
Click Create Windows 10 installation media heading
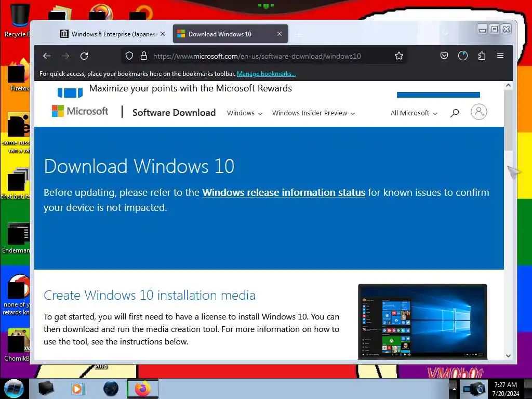[149, 295]
